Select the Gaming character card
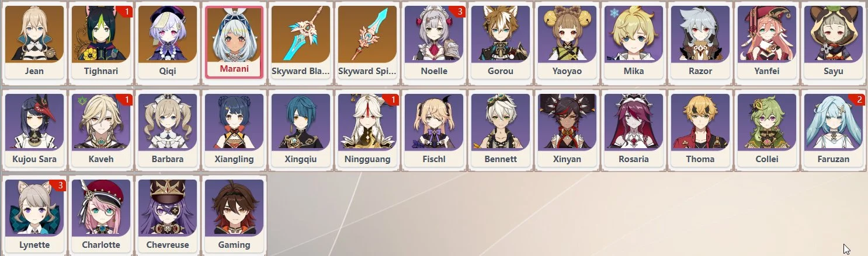This screenshot has width=868, height=256. 234,216
